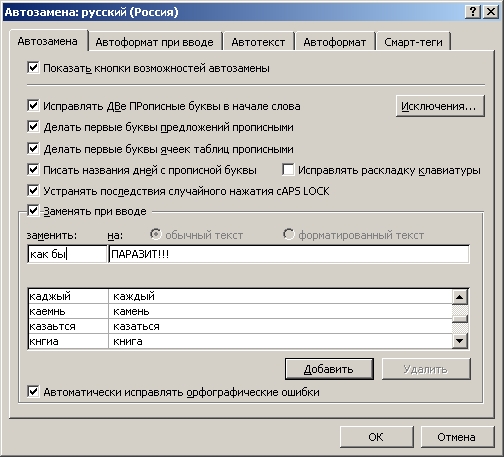Close the Автозамена dialog window
Screen dimensions: 504x457
point(491,12)
